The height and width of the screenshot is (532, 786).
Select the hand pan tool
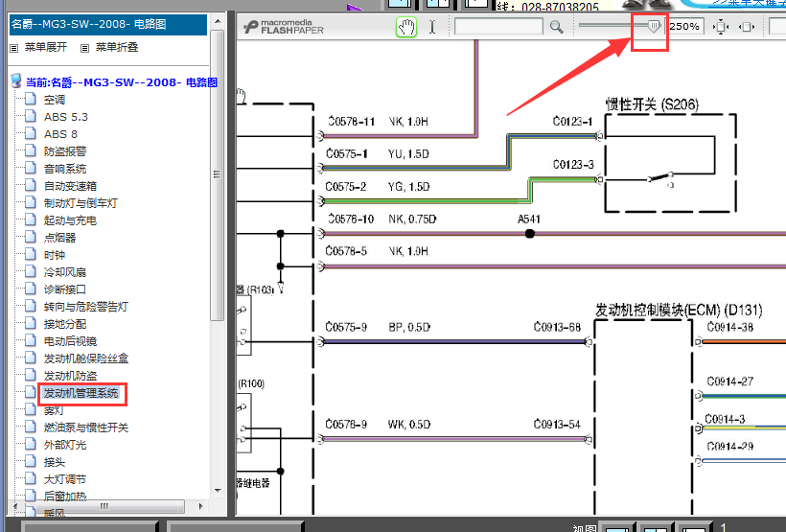406,27
